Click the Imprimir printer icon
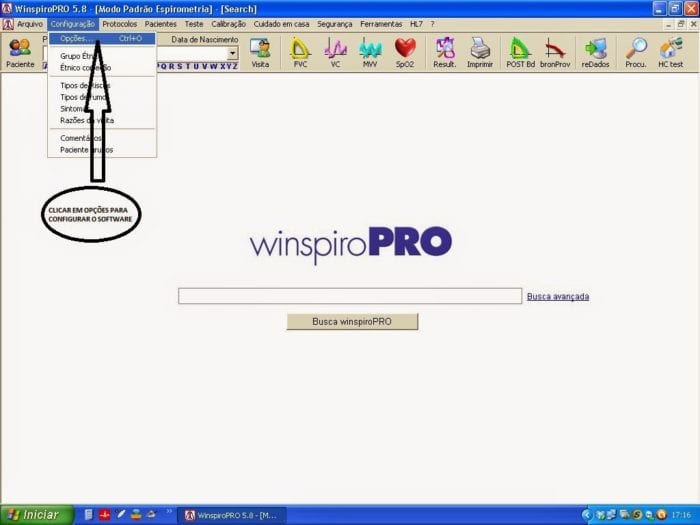Image resolution: width=700 pixels, height=525 pixels. 480,53
